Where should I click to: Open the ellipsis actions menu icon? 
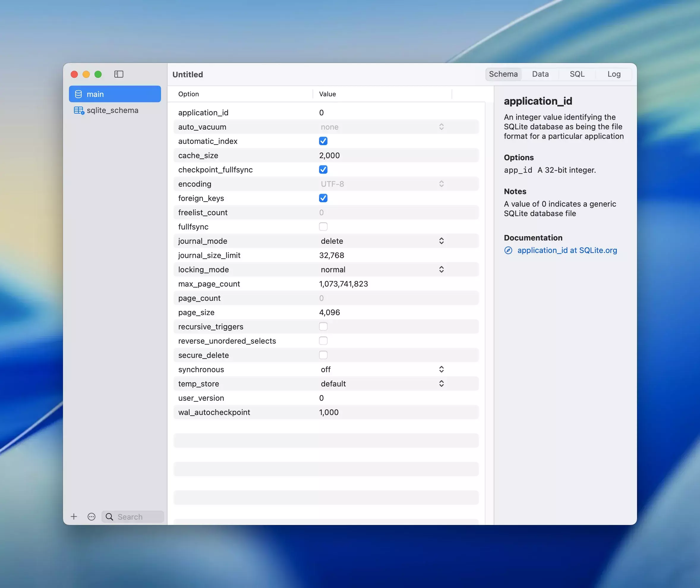pos(91,517)
